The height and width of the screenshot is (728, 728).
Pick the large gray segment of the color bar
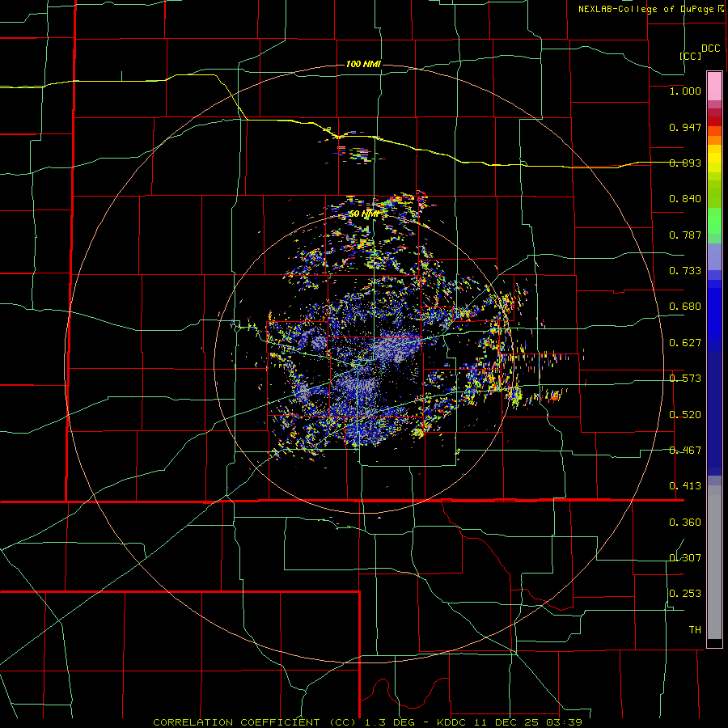pos(714,562)
